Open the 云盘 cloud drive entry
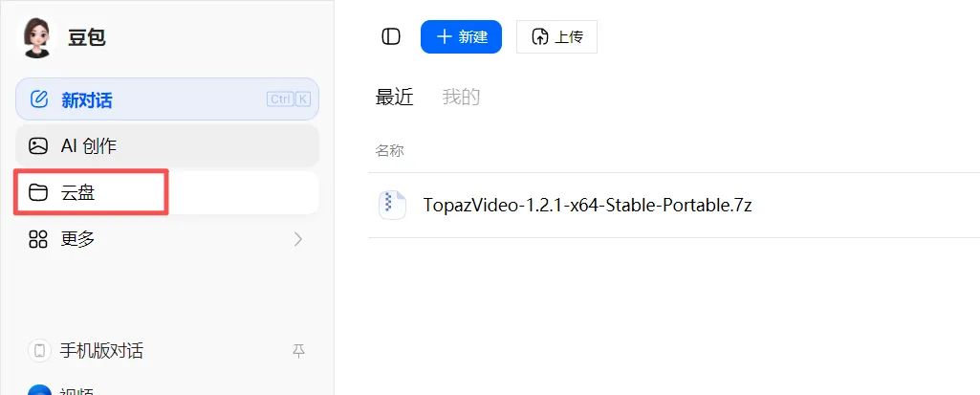Screen dimensions: 980x395 167,192
